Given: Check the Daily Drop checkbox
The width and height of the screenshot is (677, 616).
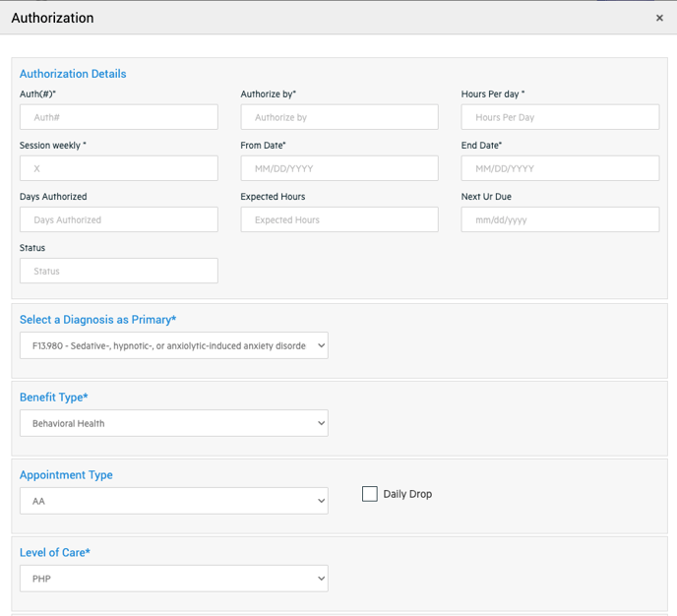Looking at the screenshot, I should tap(370, 494).
